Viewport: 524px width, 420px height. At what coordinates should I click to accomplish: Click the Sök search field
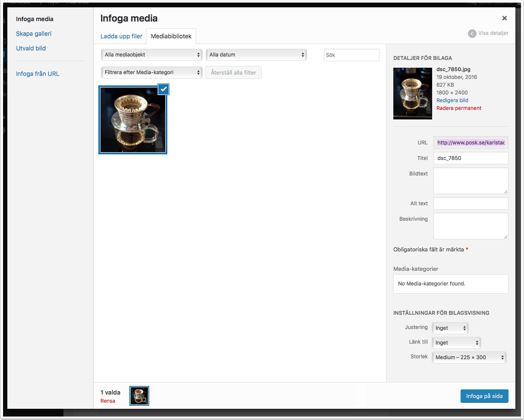(351, 55)
